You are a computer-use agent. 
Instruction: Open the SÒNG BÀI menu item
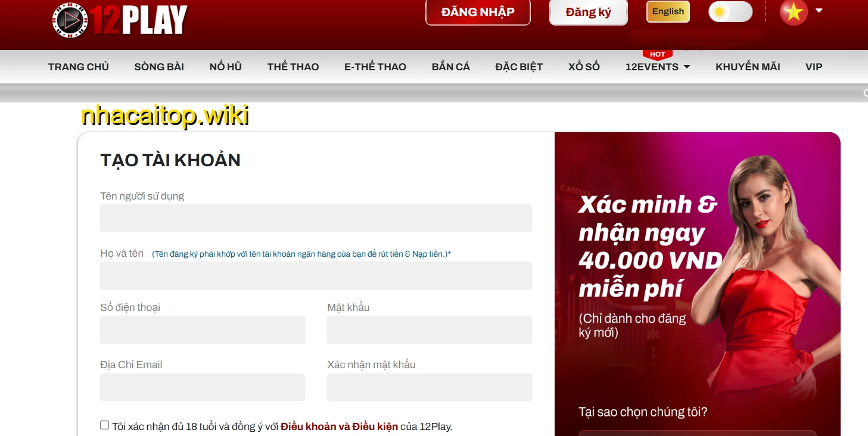point(159,67)
